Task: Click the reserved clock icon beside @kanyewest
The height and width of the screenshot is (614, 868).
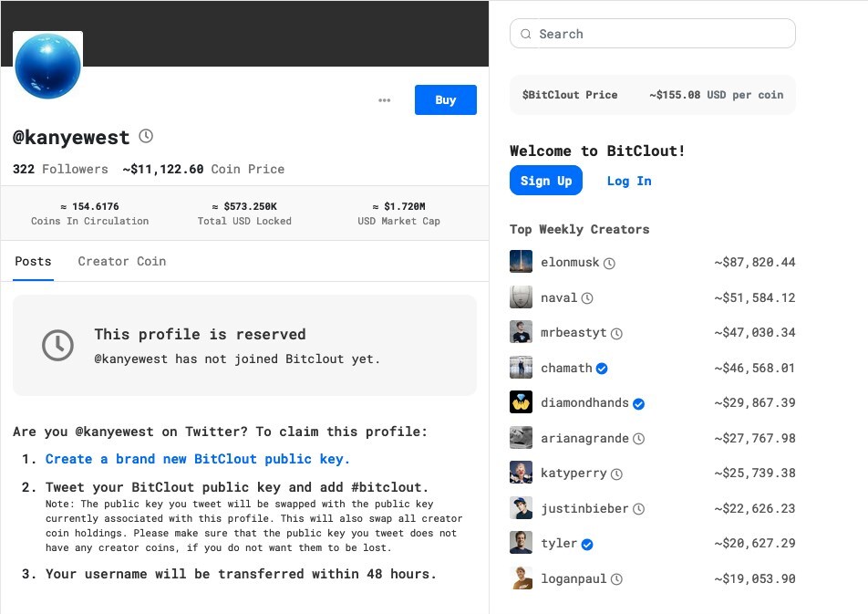Action: (146, 137)
